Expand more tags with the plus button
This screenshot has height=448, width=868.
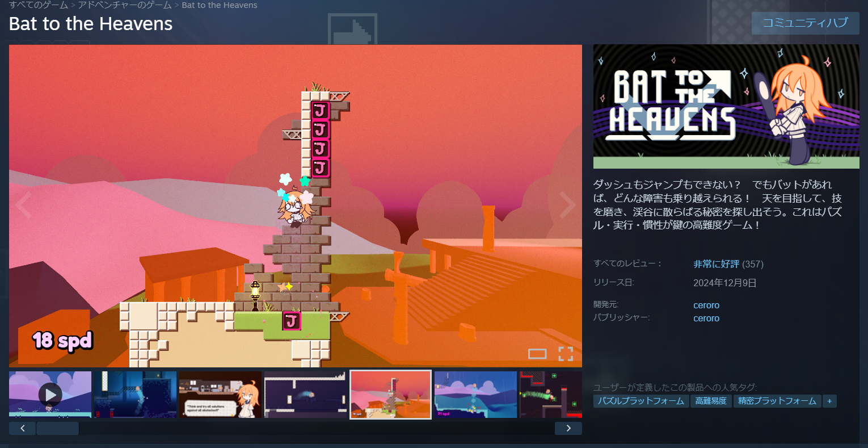[829, 401]
